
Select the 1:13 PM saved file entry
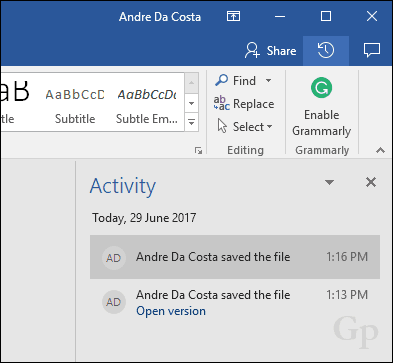[235, 302]
